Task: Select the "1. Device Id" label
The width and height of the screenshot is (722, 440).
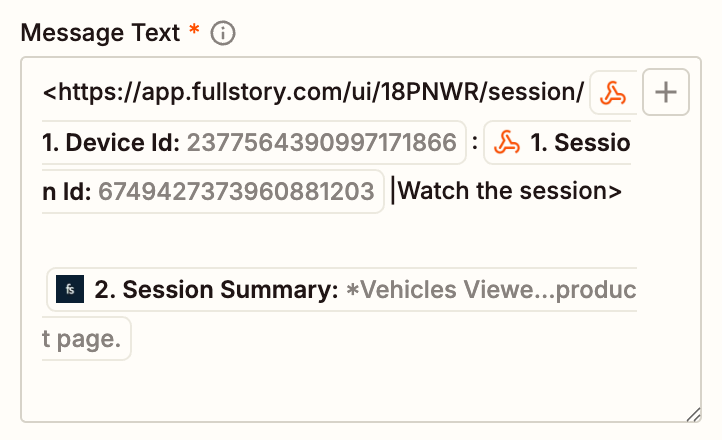Action: click(x=110, y=142)
